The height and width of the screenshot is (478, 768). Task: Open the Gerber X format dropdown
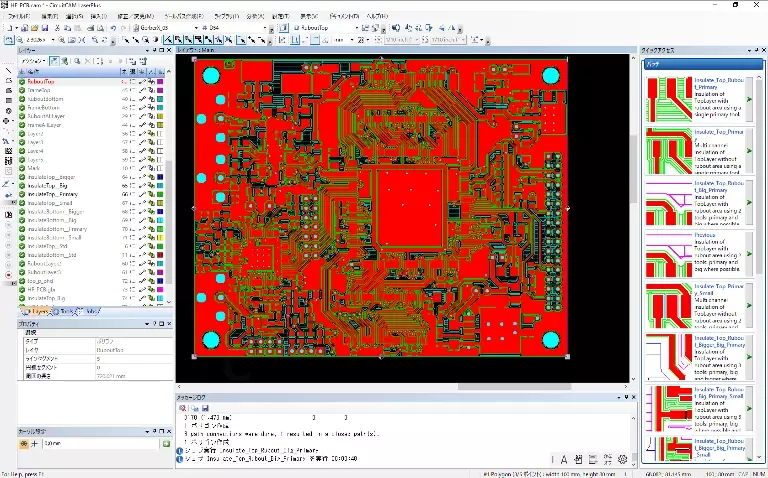[x=196, y=28]
